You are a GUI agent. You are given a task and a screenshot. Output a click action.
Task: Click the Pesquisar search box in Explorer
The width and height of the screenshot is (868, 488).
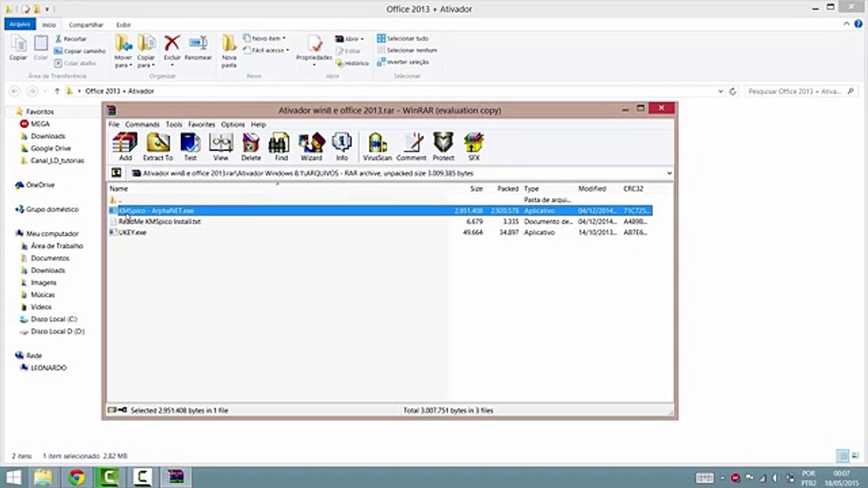click(x=802, y=91)
